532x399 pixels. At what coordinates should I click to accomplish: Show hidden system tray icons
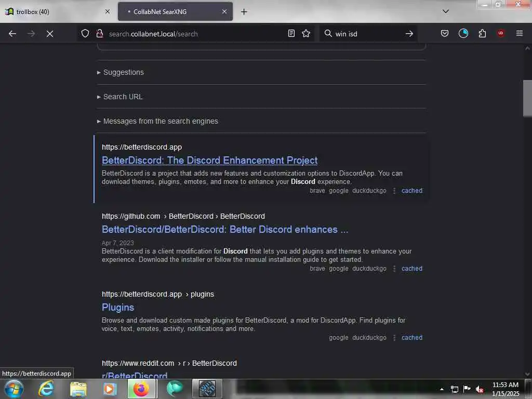point(442,389)
